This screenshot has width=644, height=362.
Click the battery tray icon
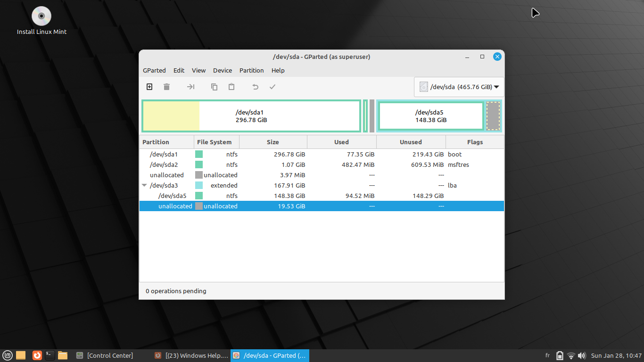(x=560, y=355)
